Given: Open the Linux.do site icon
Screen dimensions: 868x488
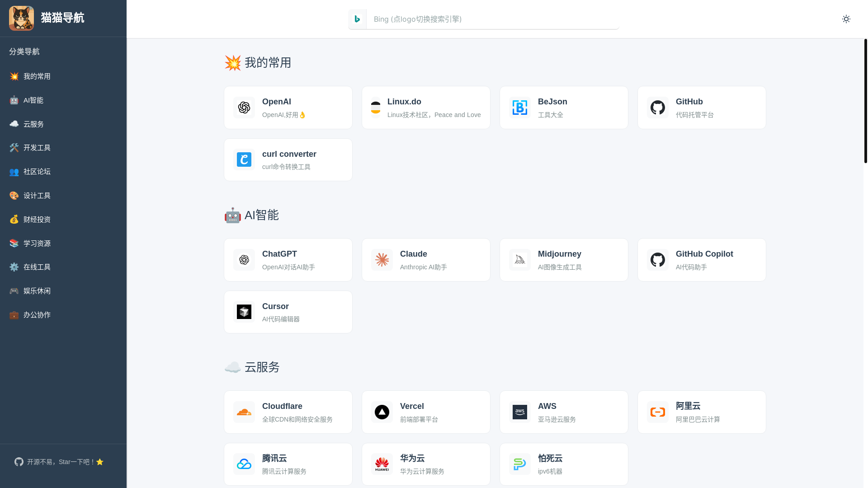Looking at the screenshot, I should [376, 108].
